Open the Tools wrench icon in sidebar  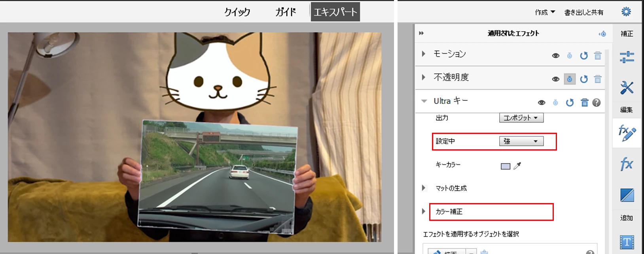tap(627, 88)
